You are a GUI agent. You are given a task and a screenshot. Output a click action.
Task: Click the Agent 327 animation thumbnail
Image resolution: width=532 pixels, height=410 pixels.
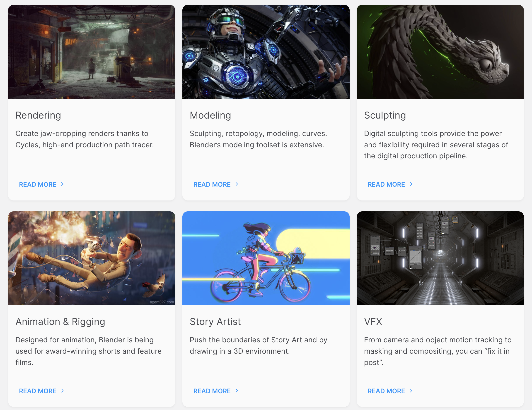(x=92, y=258)
